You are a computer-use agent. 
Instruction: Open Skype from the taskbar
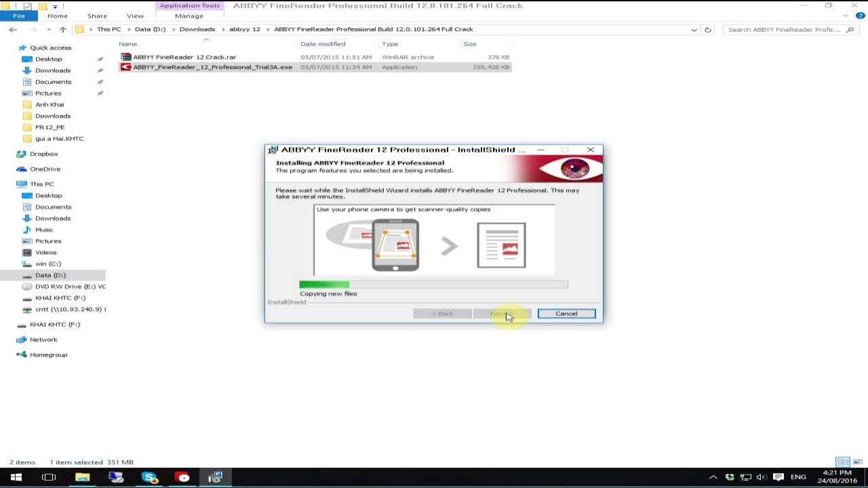pos(149,478)
